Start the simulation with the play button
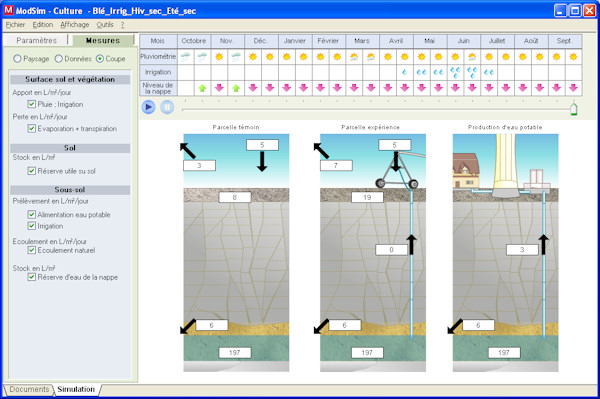The image size is (600, 399). pyautogui.click(x=148, y=107)
